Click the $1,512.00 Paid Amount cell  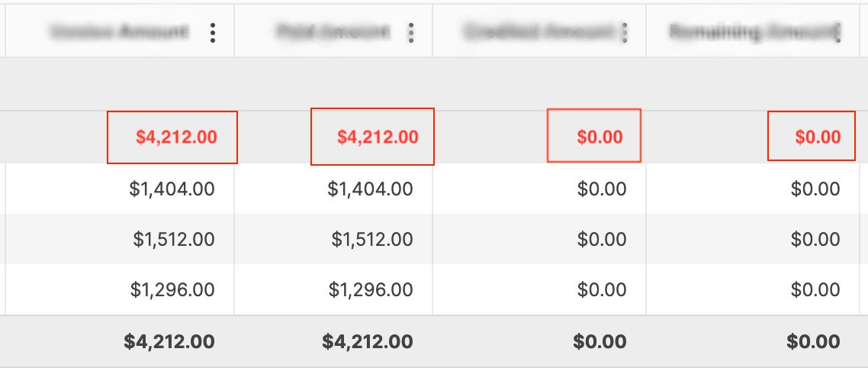click(x=372, y=240)
